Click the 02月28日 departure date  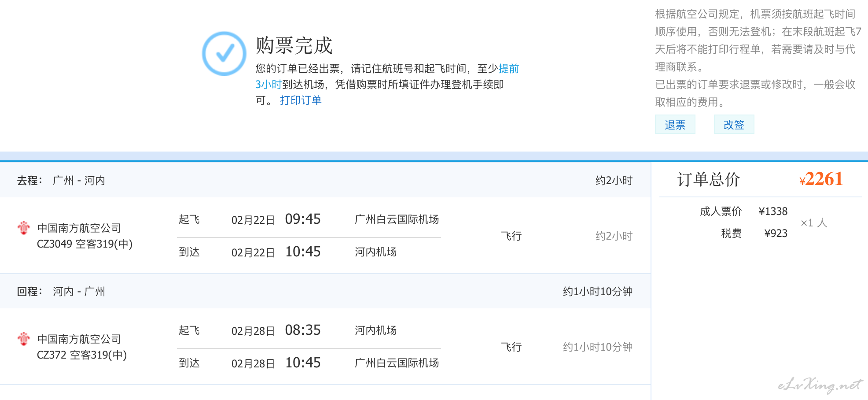point(253,331)
